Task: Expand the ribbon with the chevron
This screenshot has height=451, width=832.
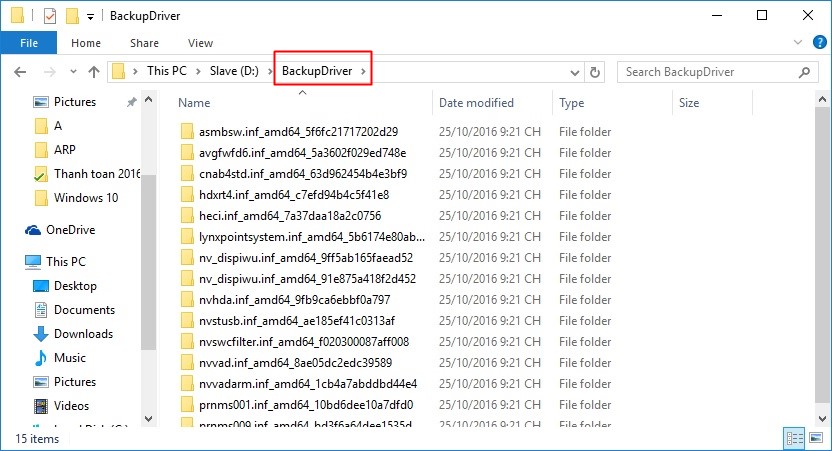Action: click(x=798, y=42)
